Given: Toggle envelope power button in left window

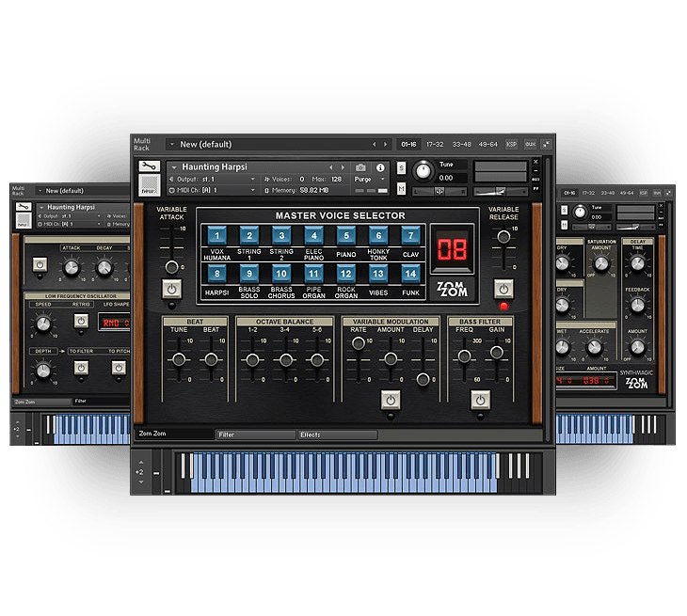Looking at the screenshot, I should click(40, 264).
